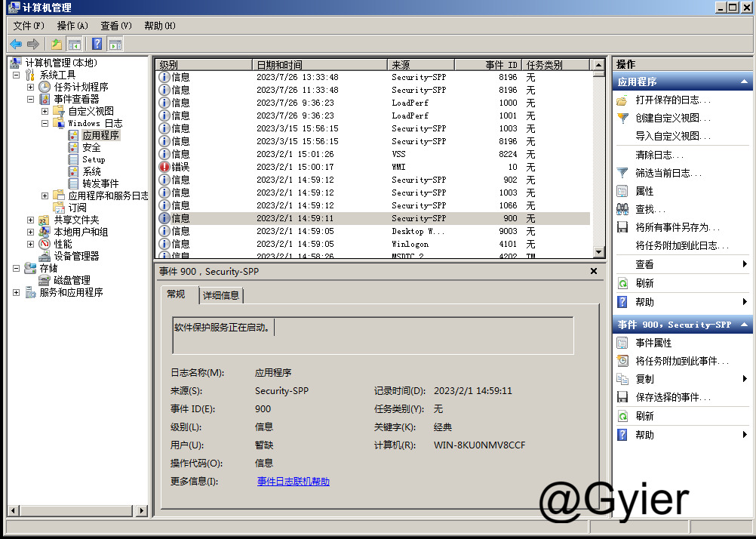This screenshot has width=756, height=539.
Task: Toggle the console tree pane toolbar icon
Action: point(74,45)
